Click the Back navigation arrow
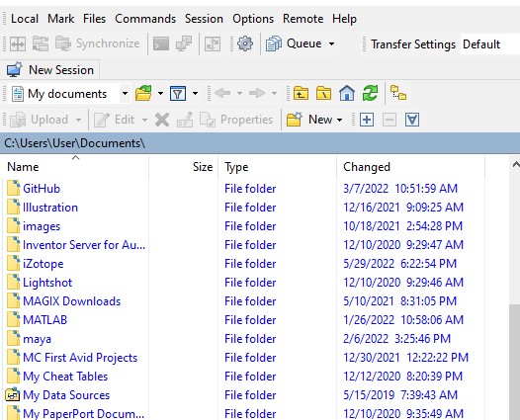The width and height of the screenshot is (520, 420). 222,94
